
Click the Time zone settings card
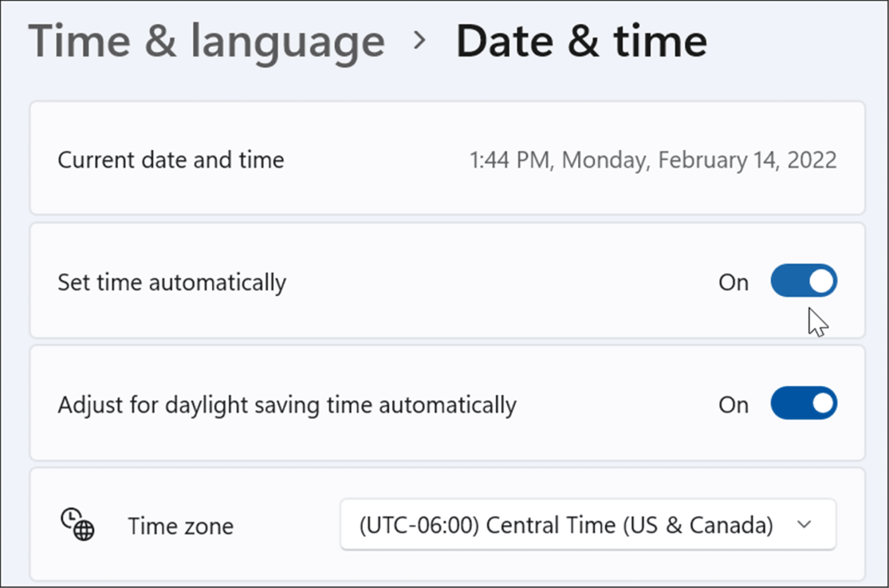447,525
